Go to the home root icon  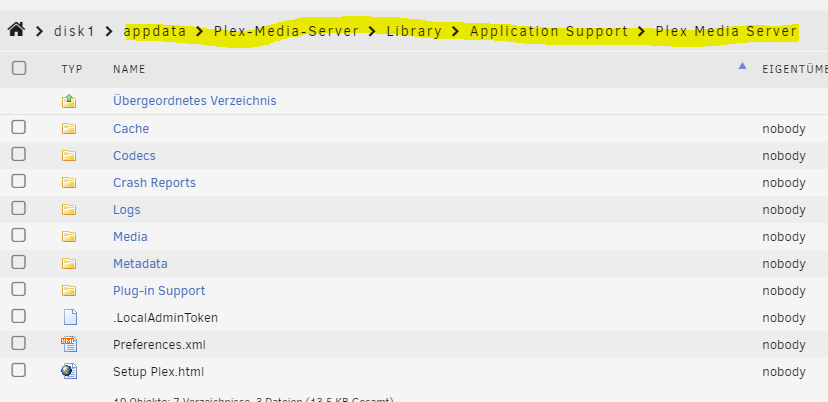coord(16,30)
